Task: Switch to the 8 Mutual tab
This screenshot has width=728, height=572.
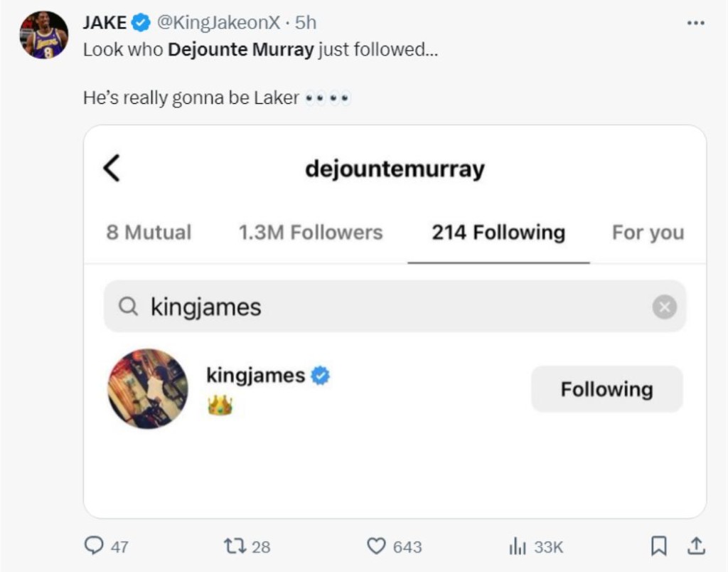Action: pos(149,233)
